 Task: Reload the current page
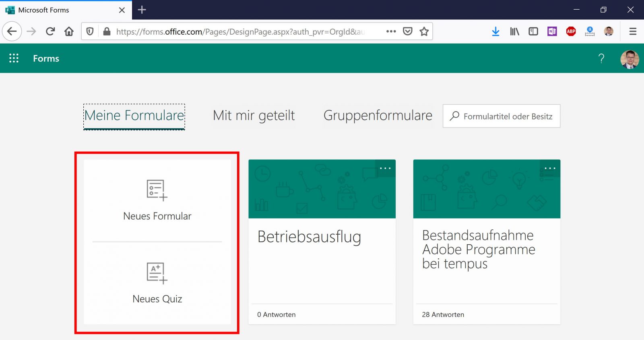point(50,31)
